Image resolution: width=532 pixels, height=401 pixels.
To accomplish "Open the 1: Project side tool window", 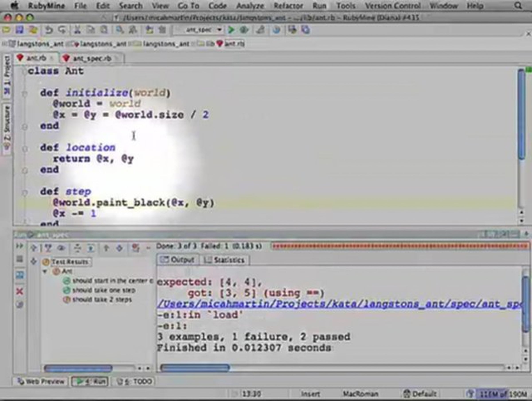I will click(x=7, y=76).
